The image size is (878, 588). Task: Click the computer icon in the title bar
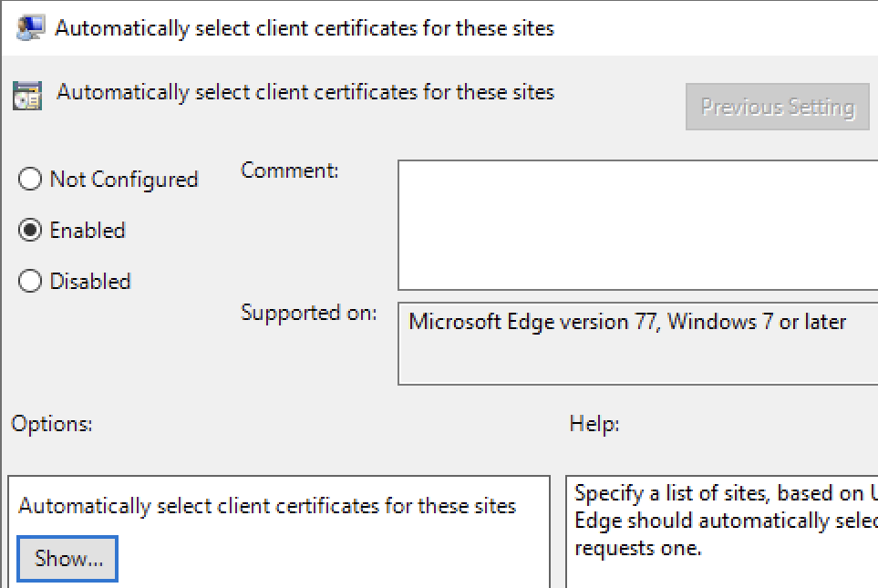(x=30, y=27)
